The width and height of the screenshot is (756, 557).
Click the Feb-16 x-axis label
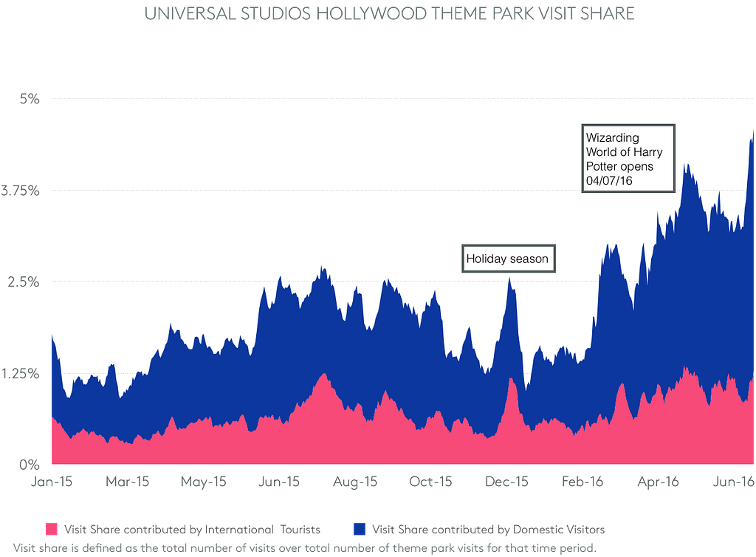(x=583, y=482)
